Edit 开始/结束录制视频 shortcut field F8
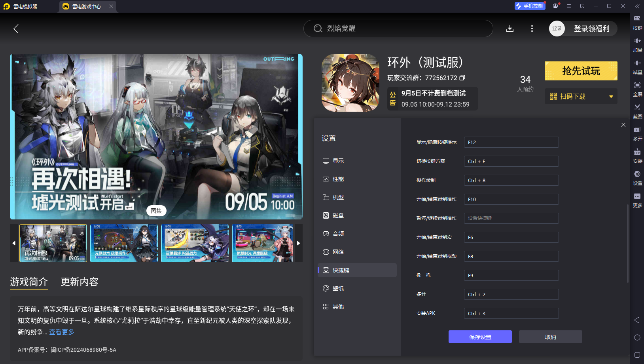Image resolution: width=644 pixels, height=364 pixels. point(511,256)
